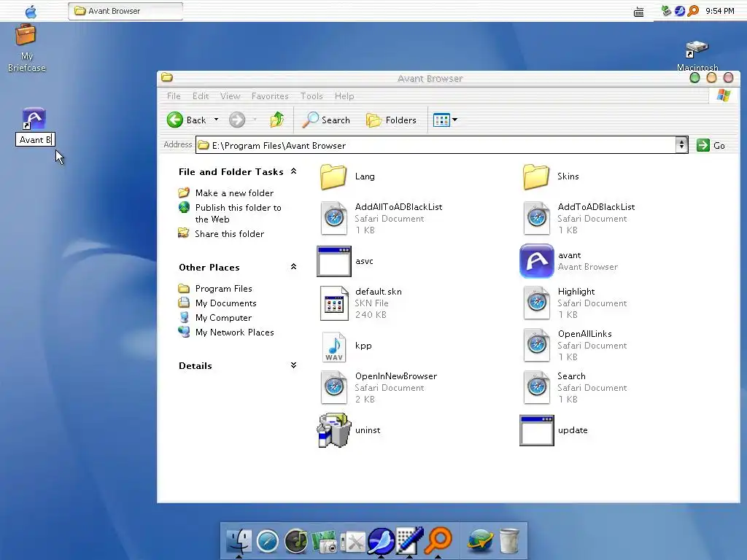Open the globe dock icon
Viewport: 747px width, 560px height.
480,542
